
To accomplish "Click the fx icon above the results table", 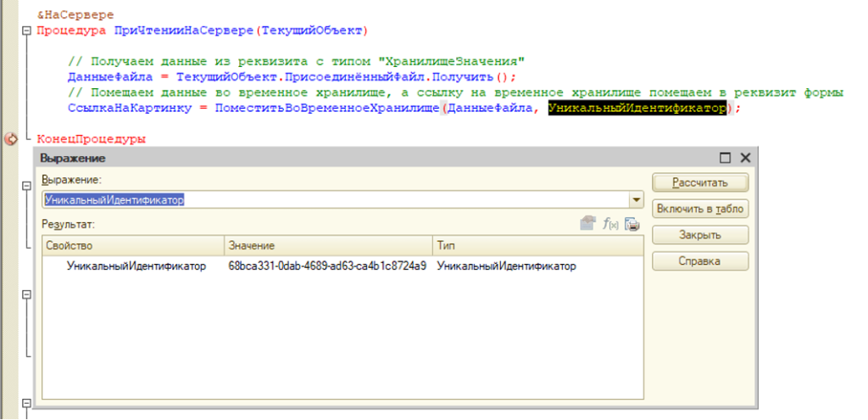I will coord(609,224).
